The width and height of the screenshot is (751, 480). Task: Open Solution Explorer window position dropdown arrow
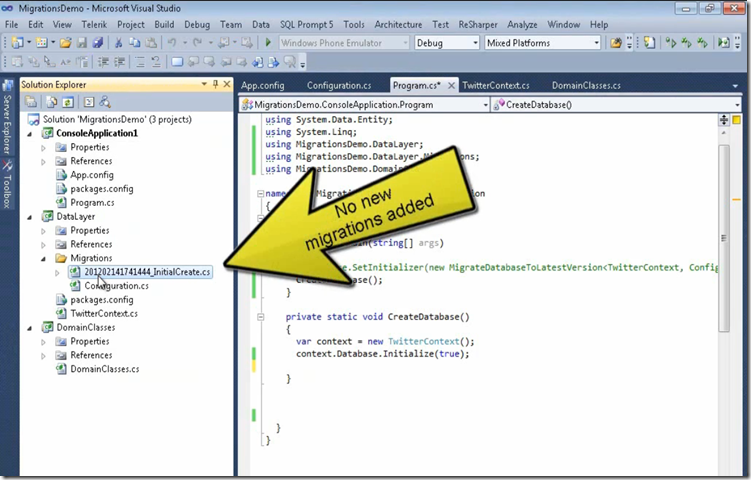(x=205, y=84)
